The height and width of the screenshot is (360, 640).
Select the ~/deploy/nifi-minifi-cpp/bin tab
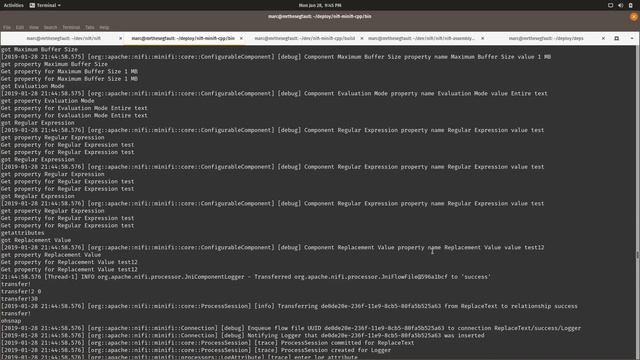tap(183, 38)
